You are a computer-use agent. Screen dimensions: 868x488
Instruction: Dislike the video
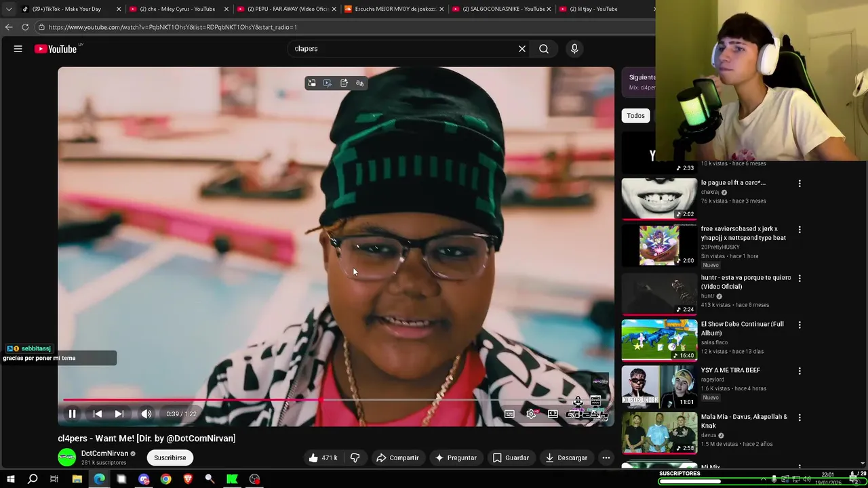(x=355, y=458)
